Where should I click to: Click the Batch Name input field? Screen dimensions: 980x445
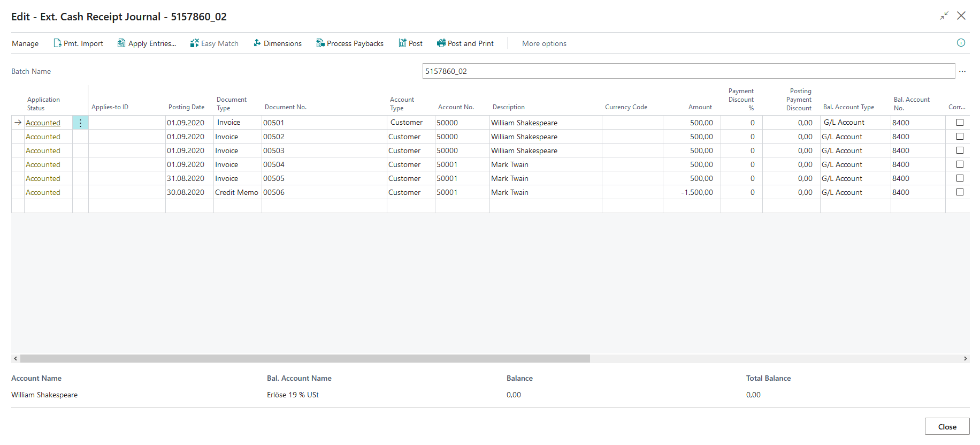688,71
